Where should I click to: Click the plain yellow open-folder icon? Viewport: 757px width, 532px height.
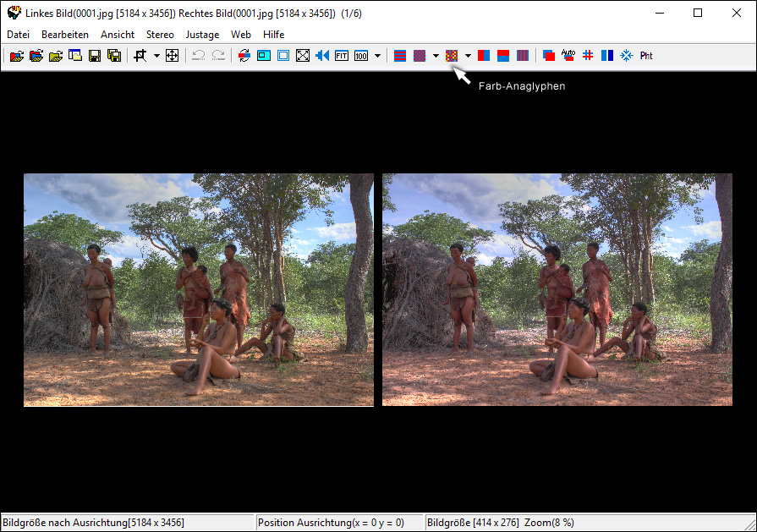[x=56, y=56]
